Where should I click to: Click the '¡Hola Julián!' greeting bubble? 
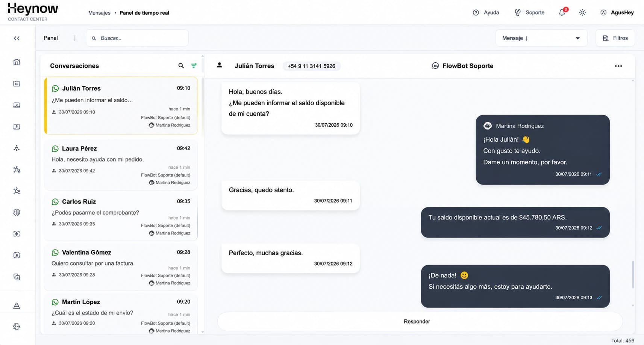(x=542, y=150)
